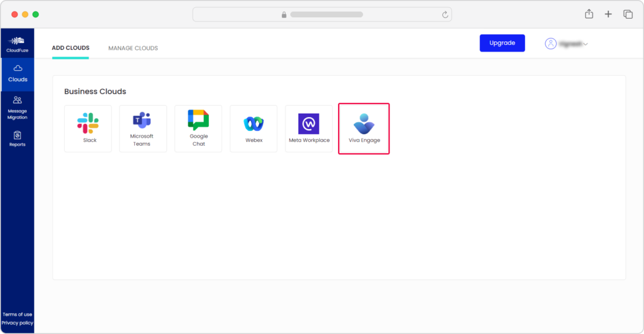The width and height of the screenshot is (644, 334).
Task: Open a new browser tab
Action: point(608,14)
